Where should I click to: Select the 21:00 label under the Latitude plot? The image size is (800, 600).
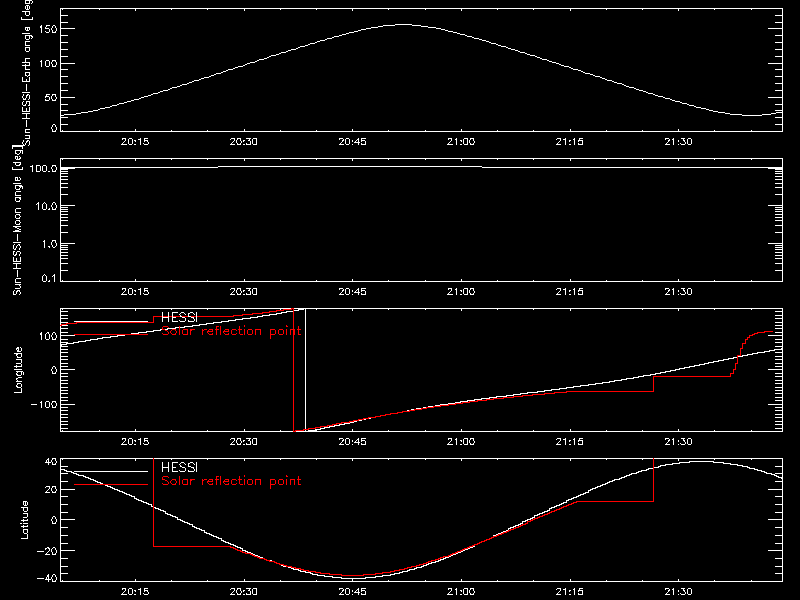[x=461, y=592]
